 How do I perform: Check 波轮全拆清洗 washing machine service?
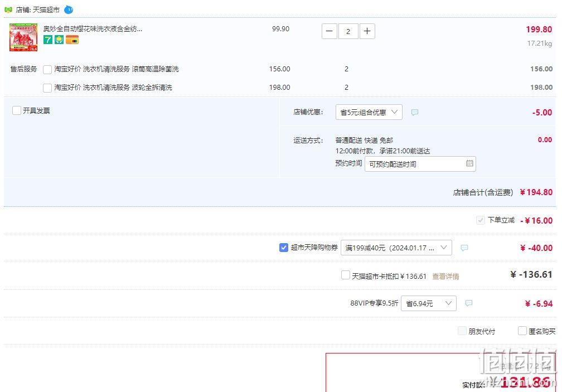[47, 88]
